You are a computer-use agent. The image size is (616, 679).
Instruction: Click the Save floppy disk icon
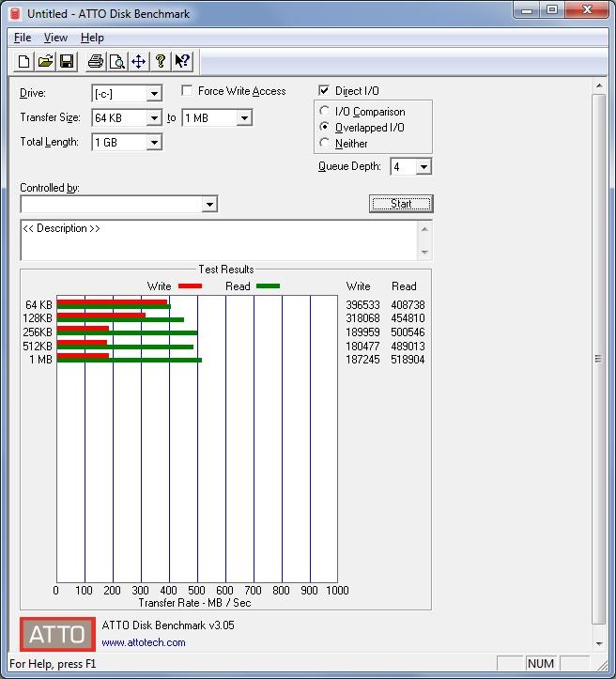pyautogui.click(x=67, y=62)
